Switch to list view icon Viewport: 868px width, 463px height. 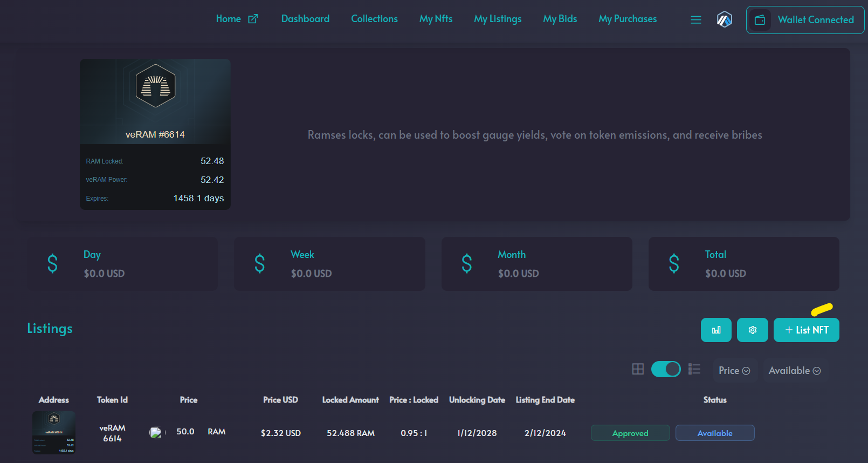coord(694,369)
